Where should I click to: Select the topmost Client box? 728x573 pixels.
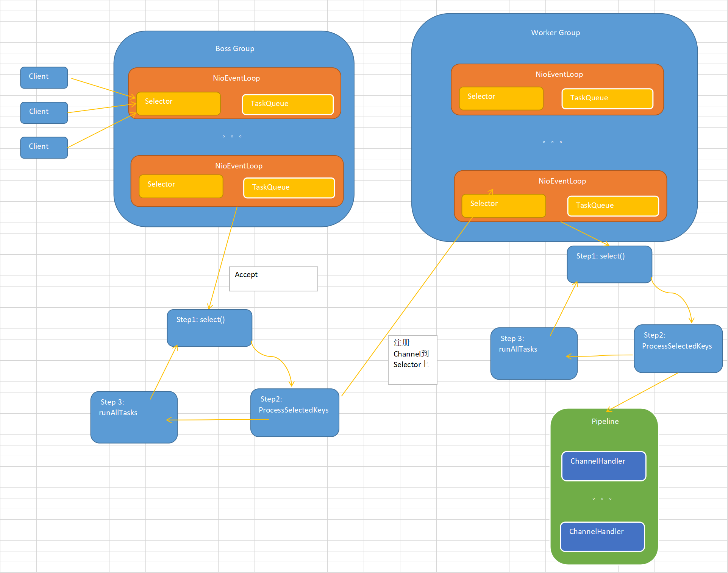[x=44, y=78]
